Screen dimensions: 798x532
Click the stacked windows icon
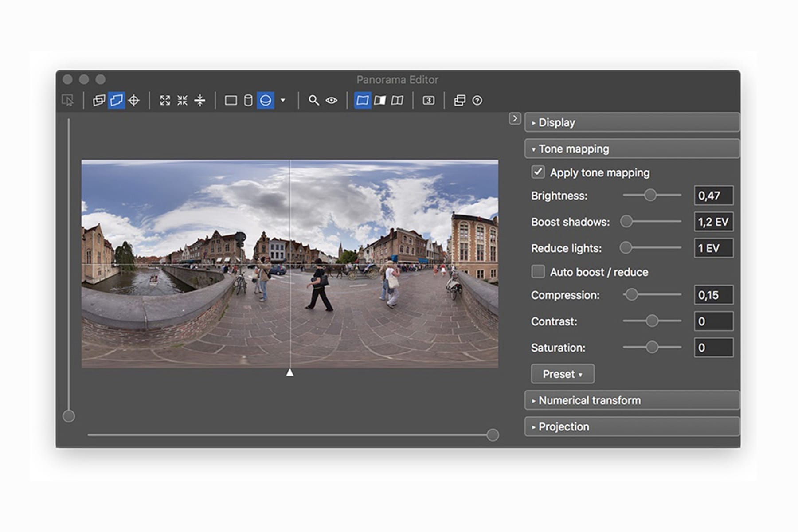pos(460,101)
